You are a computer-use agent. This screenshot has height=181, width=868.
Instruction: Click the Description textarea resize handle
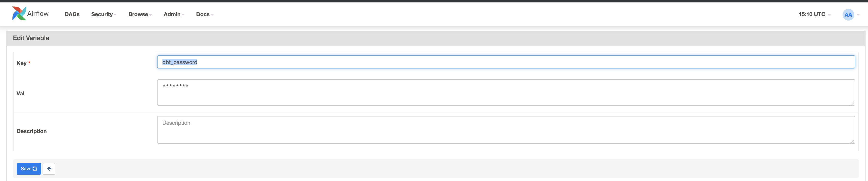tap(852, 141)
